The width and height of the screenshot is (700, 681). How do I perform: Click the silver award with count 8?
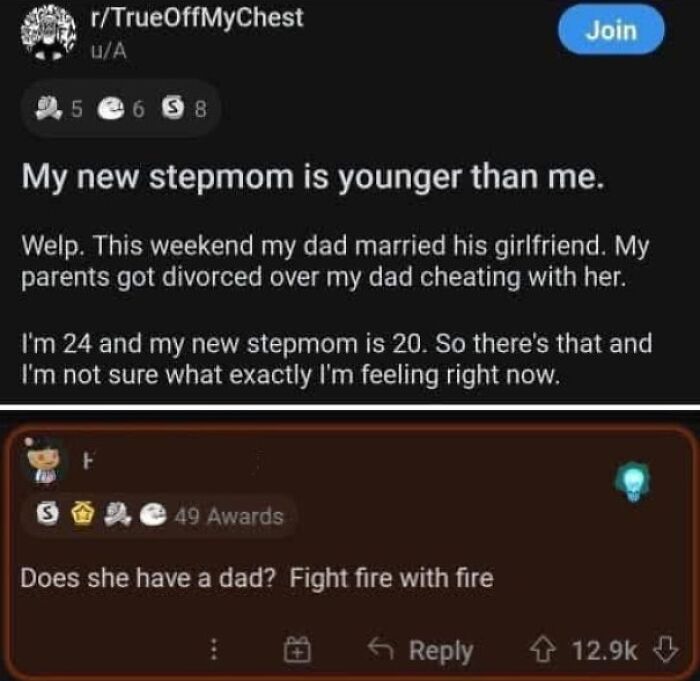tap(184, 109)
